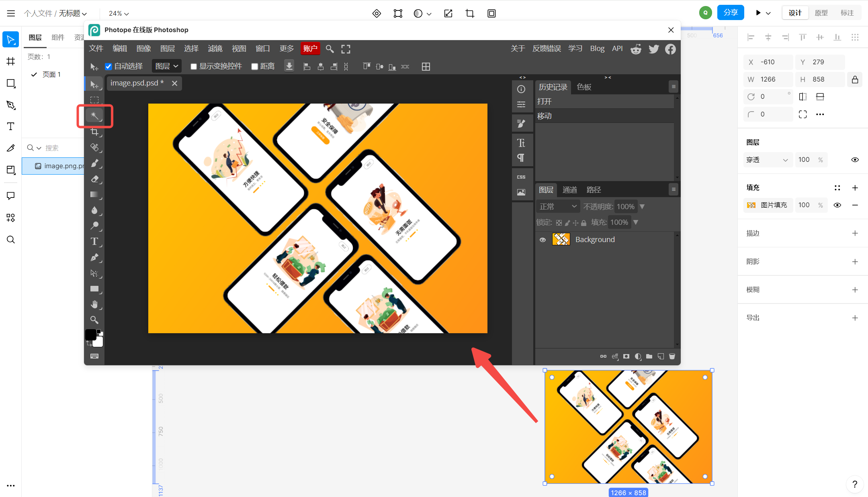Switch to the 通道 tab

pyautogui.click(x=569, y=190)
